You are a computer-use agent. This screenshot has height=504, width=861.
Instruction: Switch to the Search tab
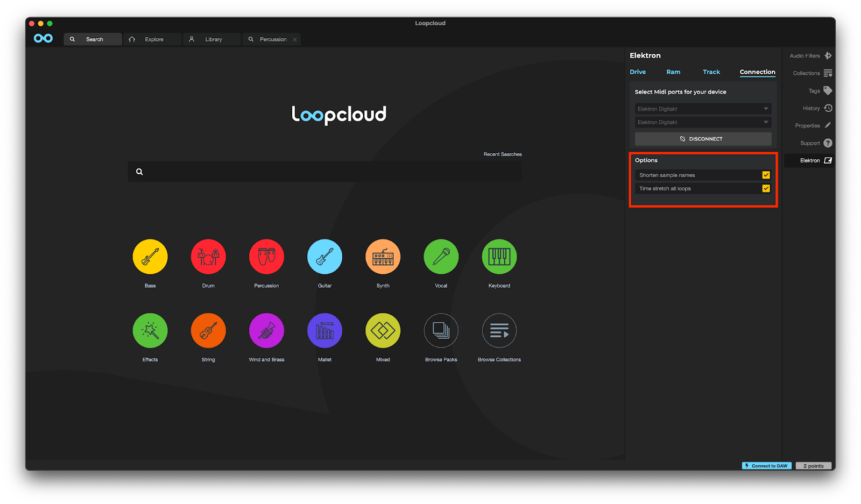pos(93,39)
